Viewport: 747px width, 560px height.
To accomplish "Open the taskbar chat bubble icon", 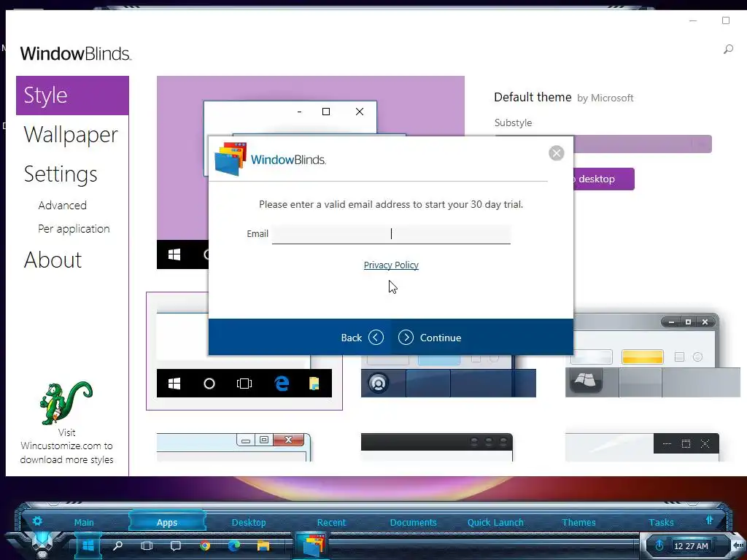I will pyautogui.click(x=176, y=545).
